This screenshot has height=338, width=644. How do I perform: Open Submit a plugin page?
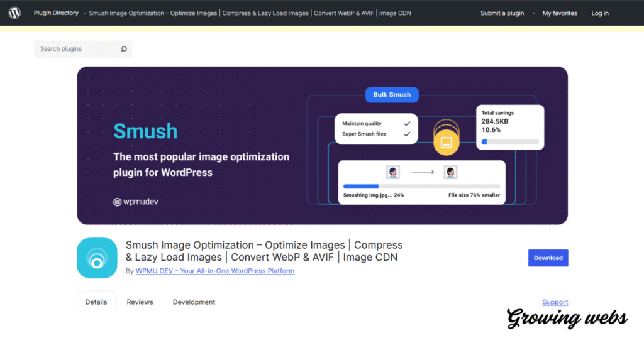click(x=502, y=13)
